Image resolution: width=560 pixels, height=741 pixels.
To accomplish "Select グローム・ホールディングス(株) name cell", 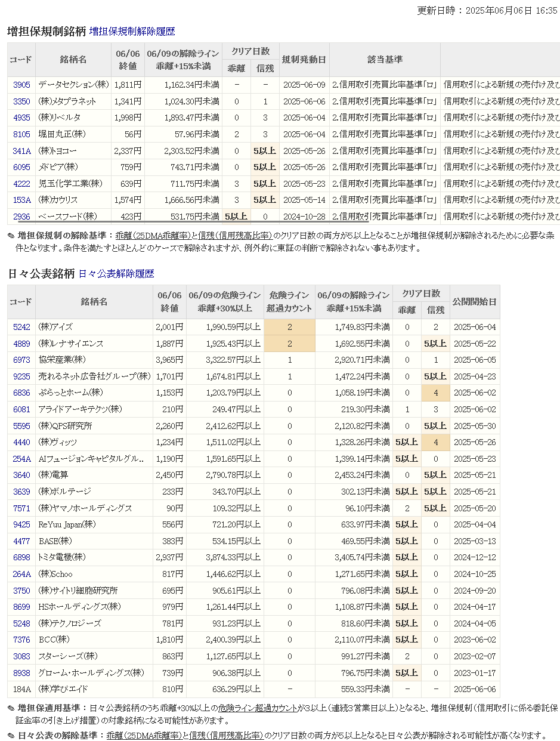I will click(x=94, y=673).
